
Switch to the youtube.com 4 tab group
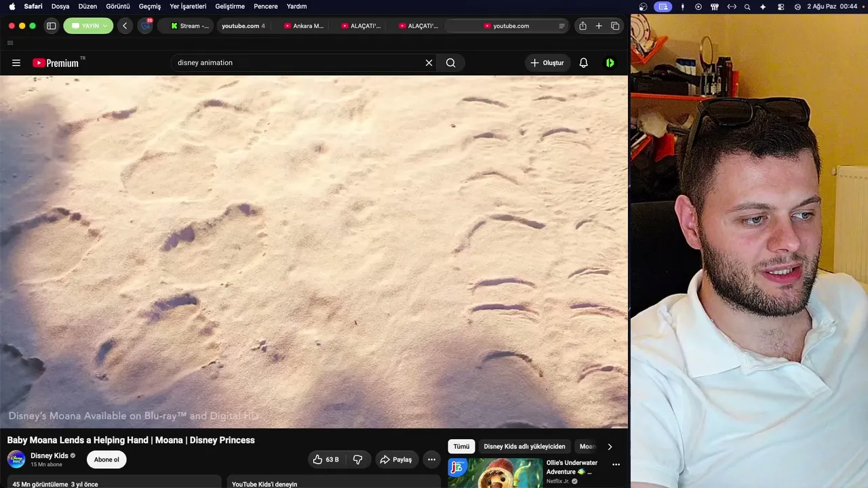click(x=243, y=26)
